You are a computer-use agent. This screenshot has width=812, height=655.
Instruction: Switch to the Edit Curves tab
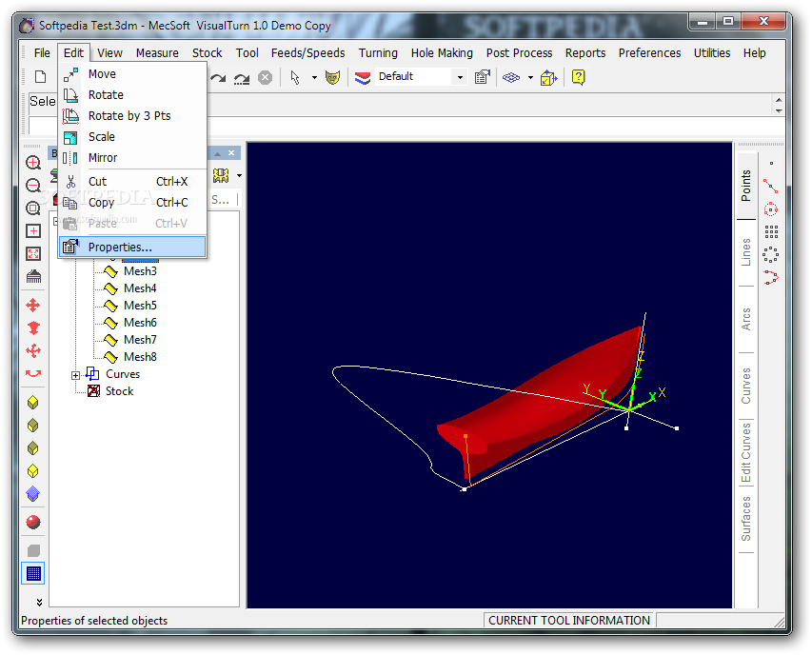[745, 452]
